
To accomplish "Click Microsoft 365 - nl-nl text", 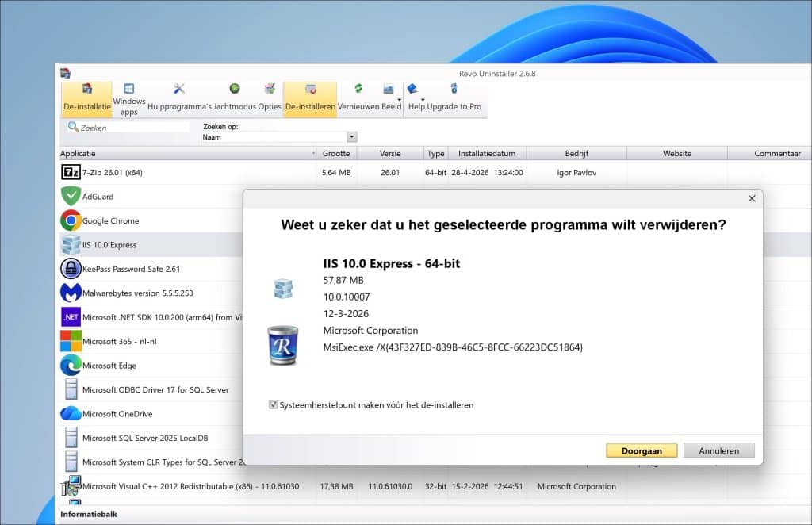I will [120, 341].
